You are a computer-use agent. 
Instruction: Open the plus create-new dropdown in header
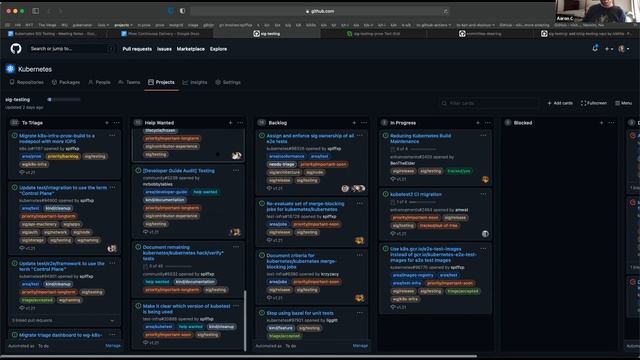609,49
